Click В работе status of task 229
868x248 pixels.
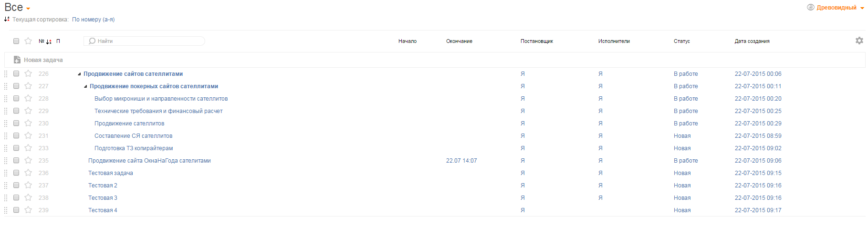(x=685, y=111)
